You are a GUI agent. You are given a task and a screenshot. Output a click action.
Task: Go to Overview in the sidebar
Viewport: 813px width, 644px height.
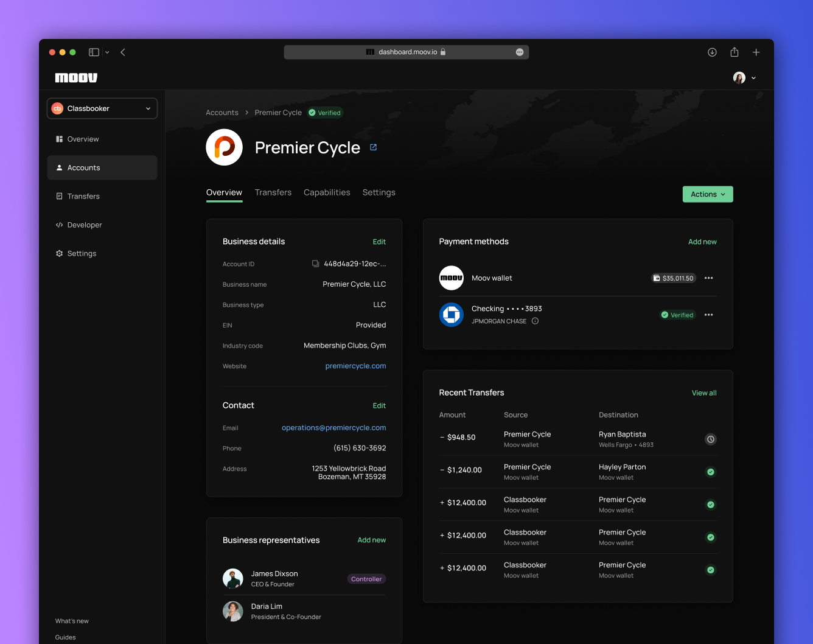tap(102, 139)
